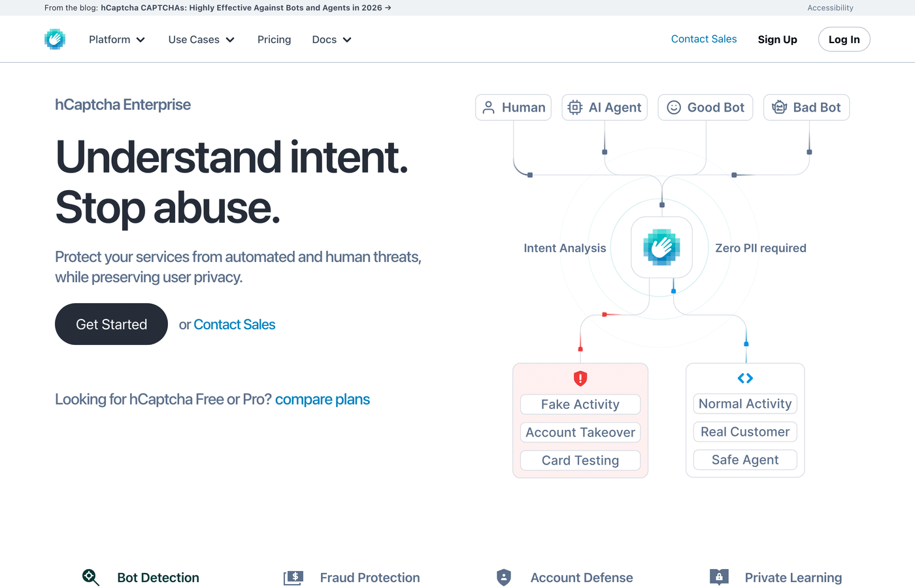Click the AI Agent chip icon
The image size is (915, 588).
(574, 108)
